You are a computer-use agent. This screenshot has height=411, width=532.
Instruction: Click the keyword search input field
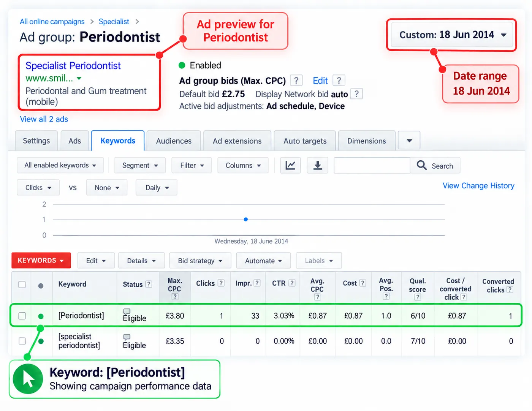(372, 165)
